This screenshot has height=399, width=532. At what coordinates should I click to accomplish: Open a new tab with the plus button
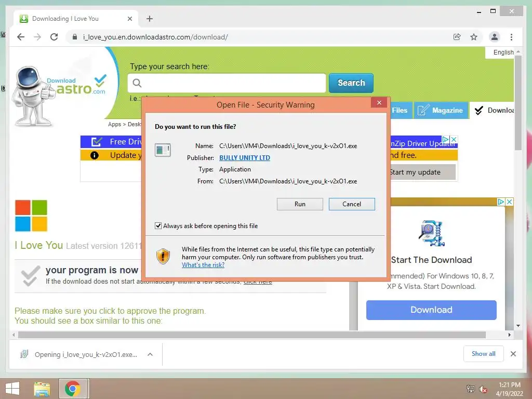point(150,19)
